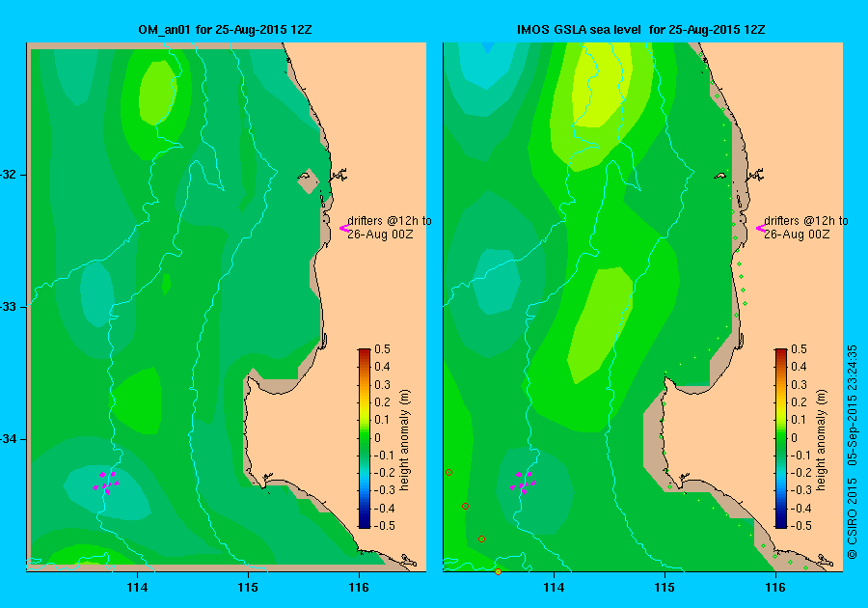The image size is (868, 608).
Task: Click the magenta drifter arrow in right legend
Action: pos(760,228)
